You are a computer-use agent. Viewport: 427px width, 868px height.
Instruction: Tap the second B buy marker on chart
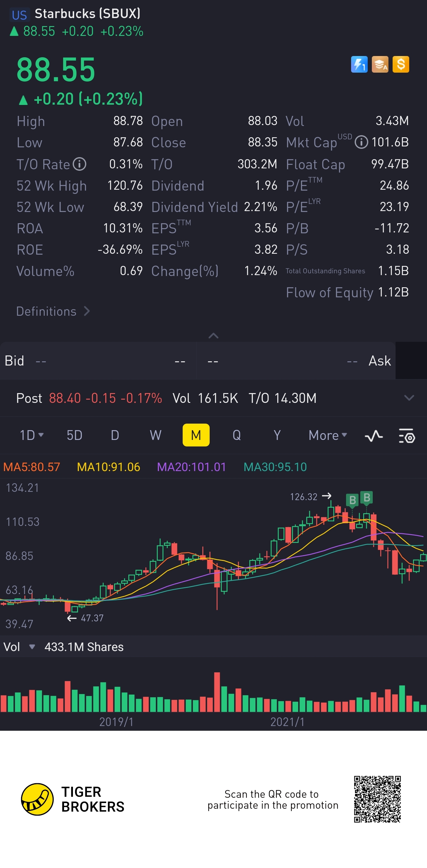(x=367, y=498)
